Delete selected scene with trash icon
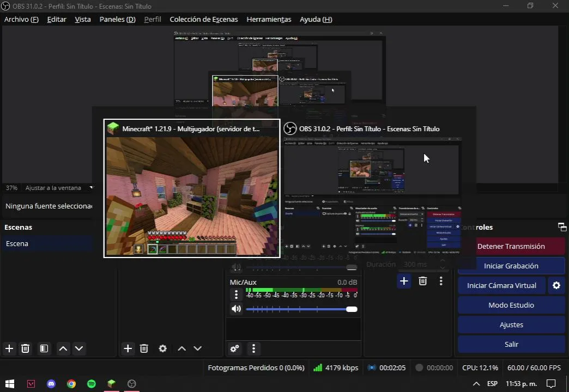 pyautogui.click(x=25, y=348)
